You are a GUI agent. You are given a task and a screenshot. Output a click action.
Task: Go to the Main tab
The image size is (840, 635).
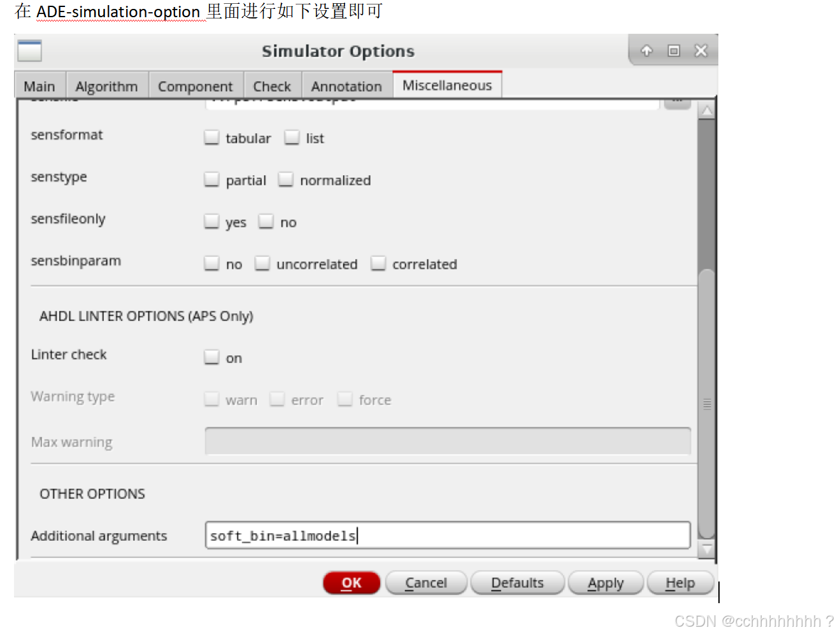coord(39,86)
